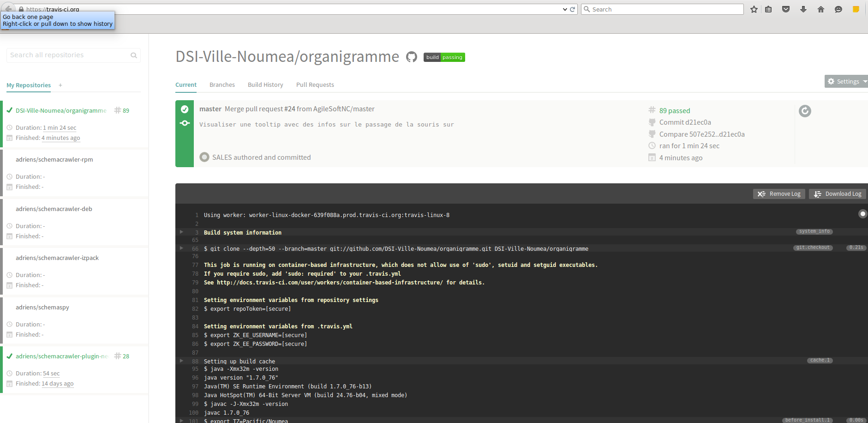Image resolution: width=868 pixels, height=423 pixels.
Task: Click '4 minutes ago' in build summary
Action: pyautogui.click(x=681, y=158)
